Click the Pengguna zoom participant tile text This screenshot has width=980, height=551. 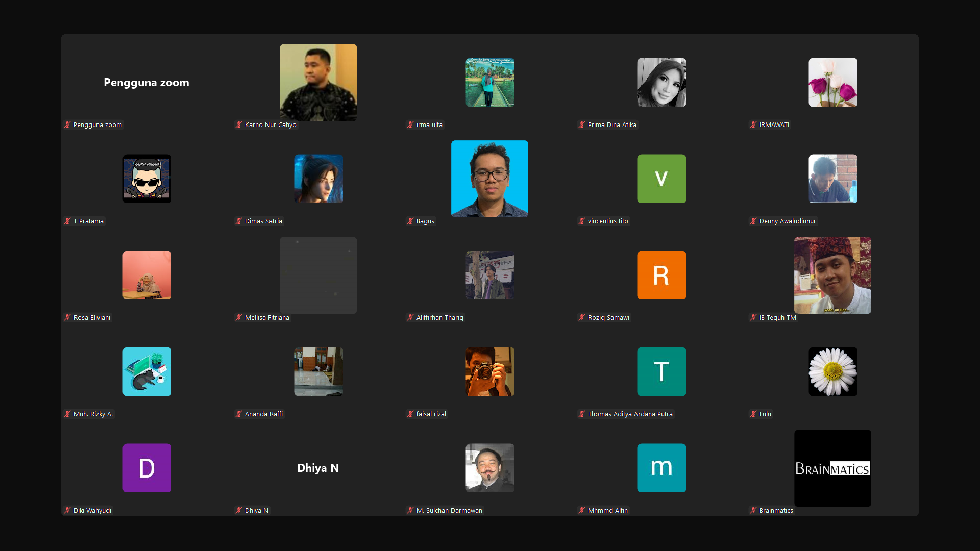[x=146, y=82]
